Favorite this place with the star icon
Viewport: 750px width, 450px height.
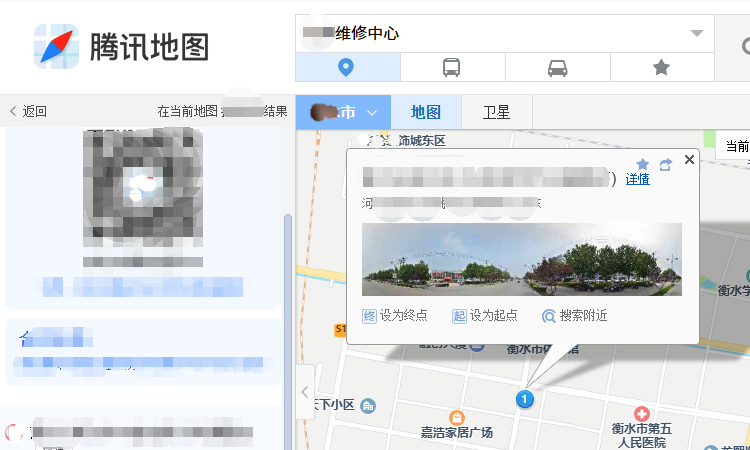(x=643, y=165)
